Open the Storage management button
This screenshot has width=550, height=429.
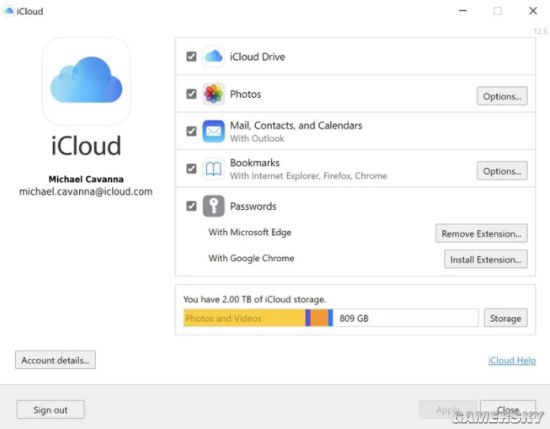pos(505,318)
